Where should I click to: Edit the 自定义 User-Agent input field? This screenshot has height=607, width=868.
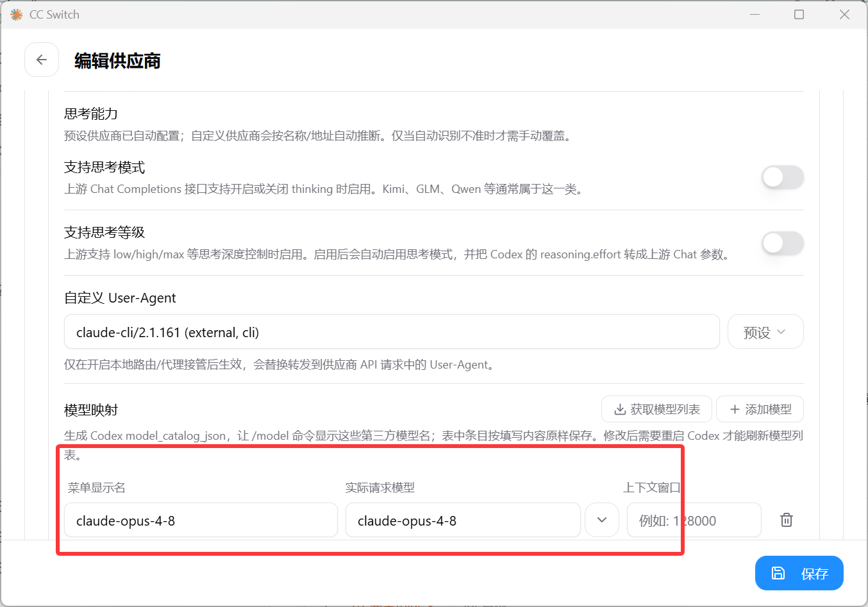tap(392, 332)
